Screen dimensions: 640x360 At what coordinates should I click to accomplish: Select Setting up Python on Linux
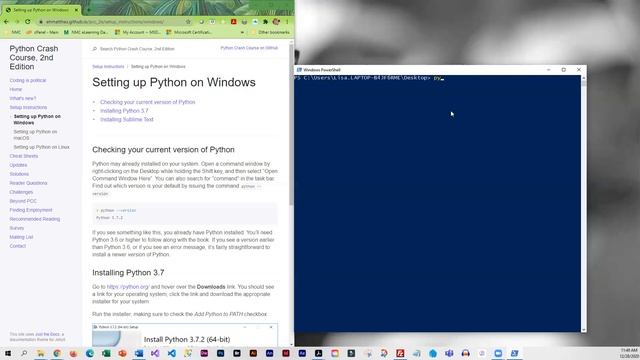(41, 147)
